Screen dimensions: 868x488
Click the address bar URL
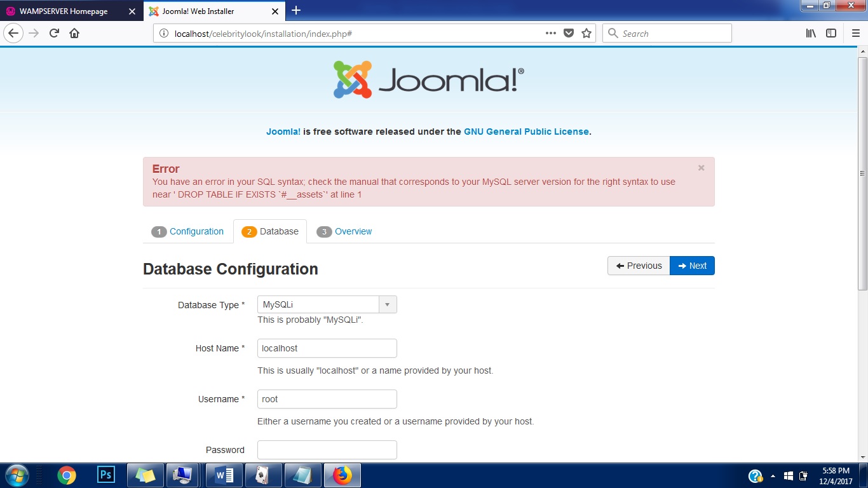point(264,34)
